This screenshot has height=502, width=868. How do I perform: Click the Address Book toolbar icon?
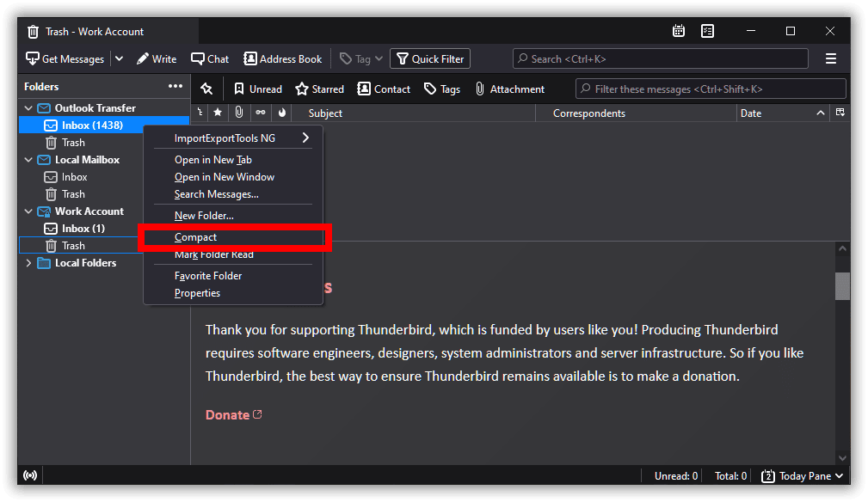[283, 58]
